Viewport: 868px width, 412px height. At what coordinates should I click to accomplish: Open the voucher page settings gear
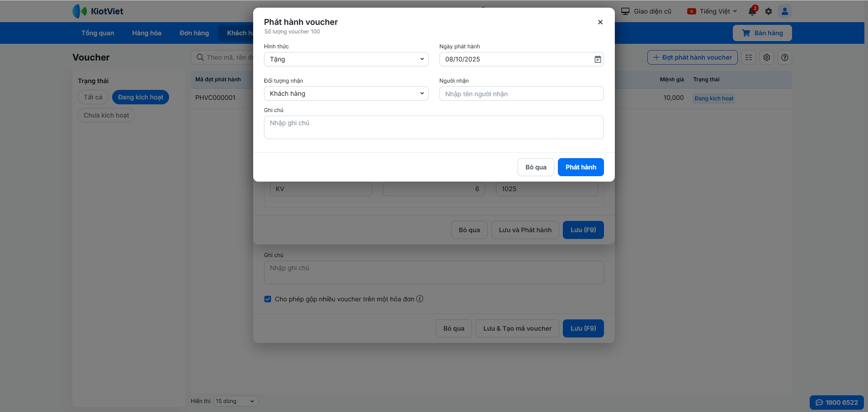pos(767,57)
